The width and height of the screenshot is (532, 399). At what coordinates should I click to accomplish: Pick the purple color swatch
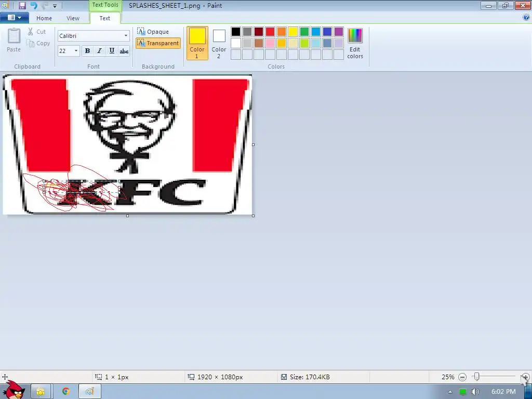[339, 32]
